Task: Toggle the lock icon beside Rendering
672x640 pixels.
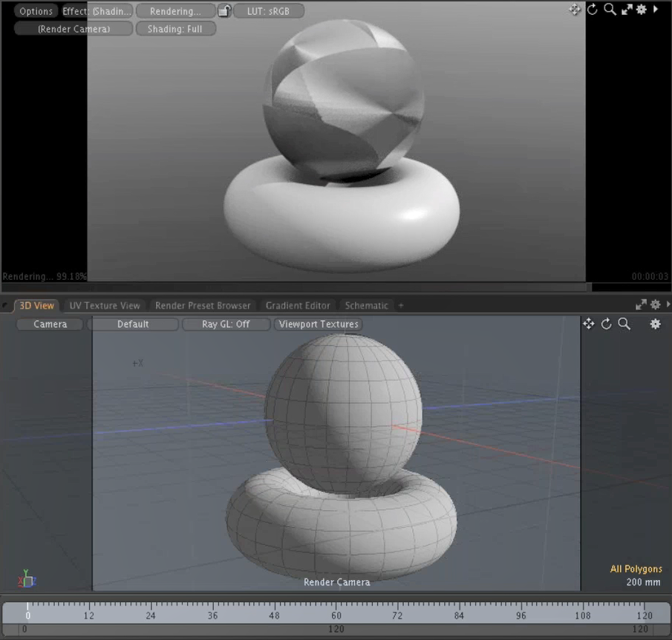Action: 224,11
